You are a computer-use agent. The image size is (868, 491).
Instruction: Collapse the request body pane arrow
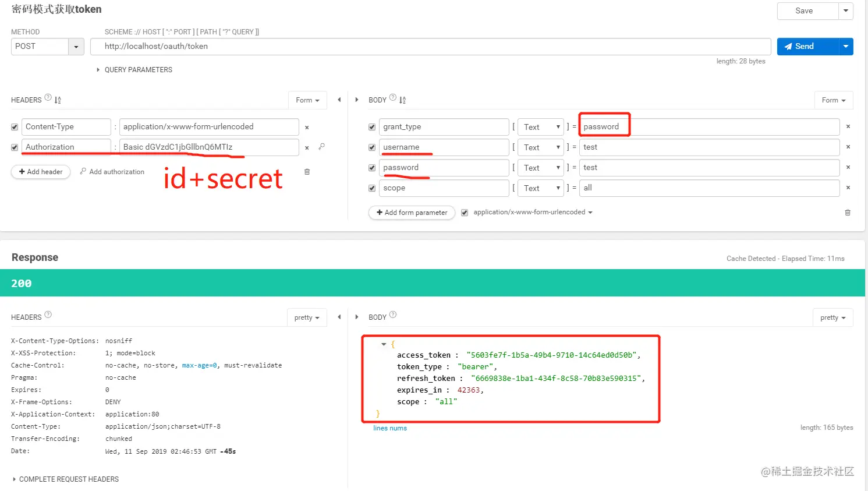(x=357, y=100)
